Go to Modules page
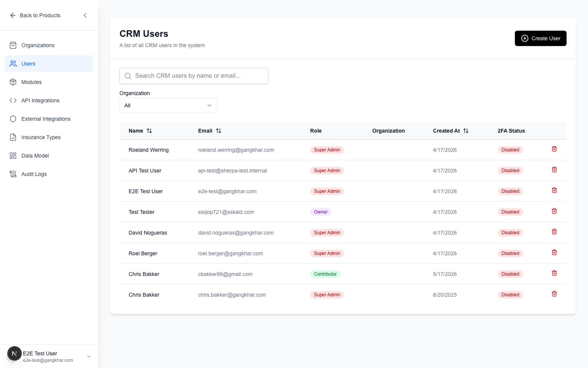588x368 pixels. 49,82
